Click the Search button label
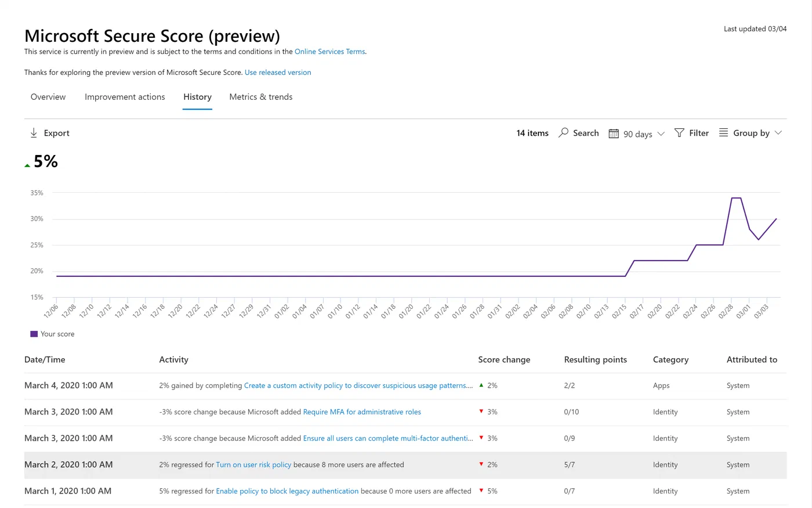The width and height of the screenshot is (812, 508). (586, 133)
